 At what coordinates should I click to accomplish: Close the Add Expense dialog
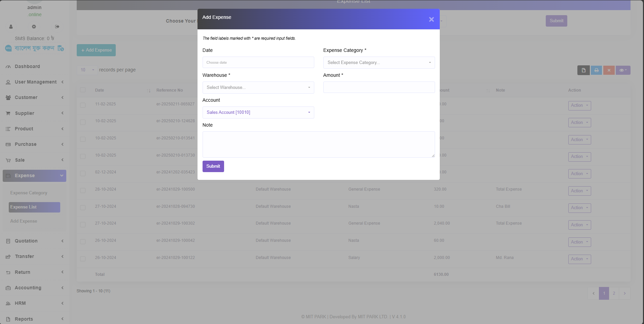(431, 20)
